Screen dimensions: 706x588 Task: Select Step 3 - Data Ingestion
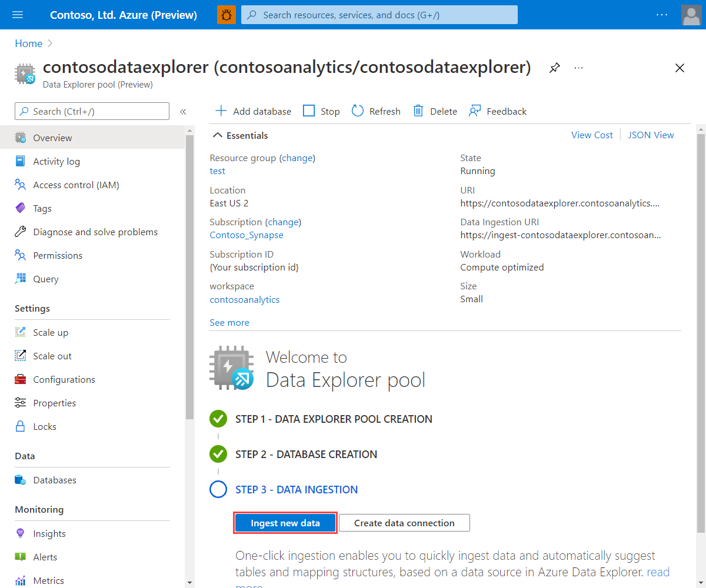pyautogui.click(x=297, y=489)
